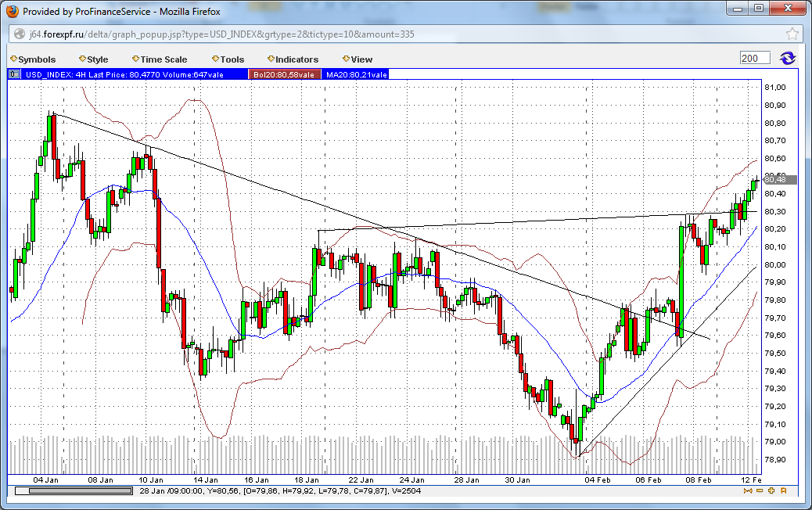Viewport: 812px width, 510px height.
Task: Click the 81,00 price scale label
Action: coord(774,87)
